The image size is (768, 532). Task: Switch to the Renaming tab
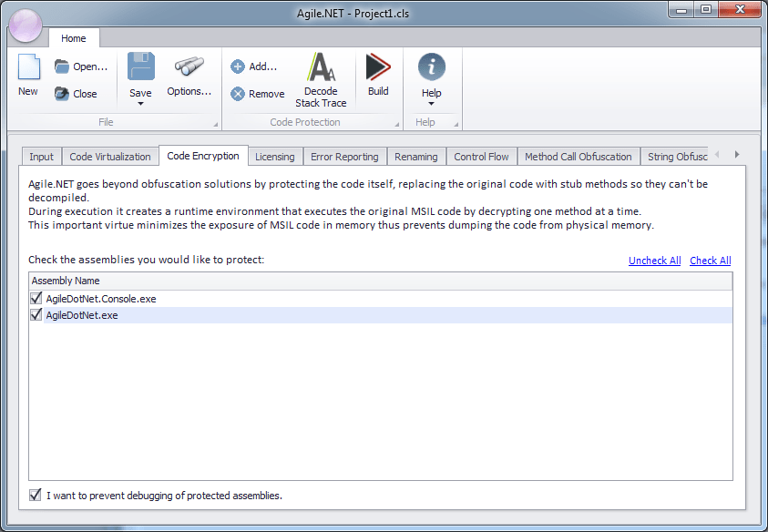coord(416,157)
